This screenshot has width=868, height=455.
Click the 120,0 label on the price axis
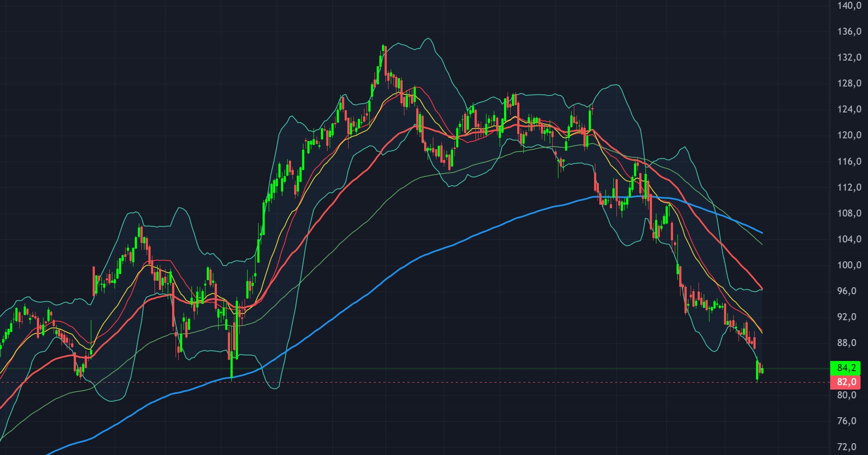coord(849,135)
